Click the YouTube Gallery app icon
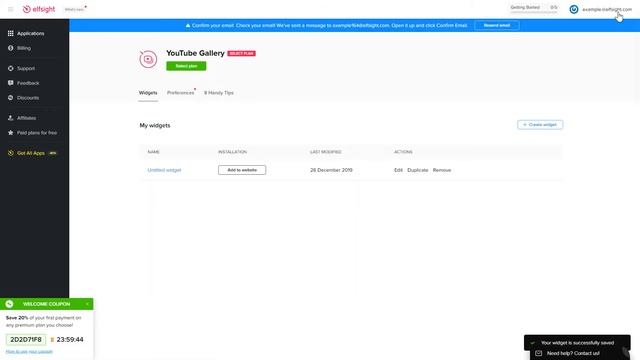Image resolution: width=640 pixels, height=360 pixels. (148, 59)
